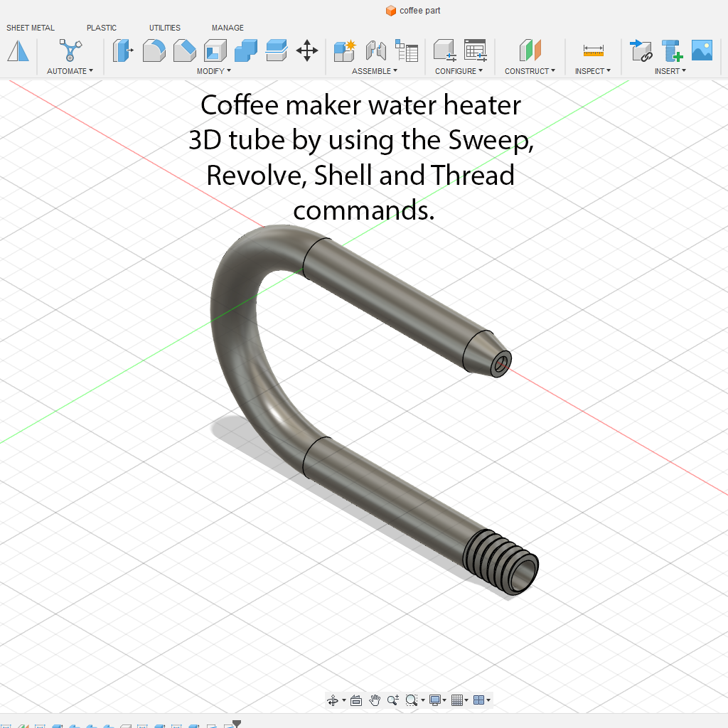Open the MODIFY dropdown menu
This screenshot has height=728, width=728.
coord(213,71)
